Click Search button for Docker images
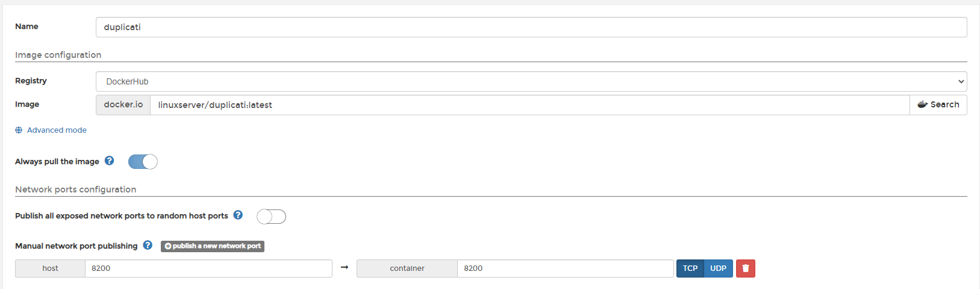 [x=938, y=104]
